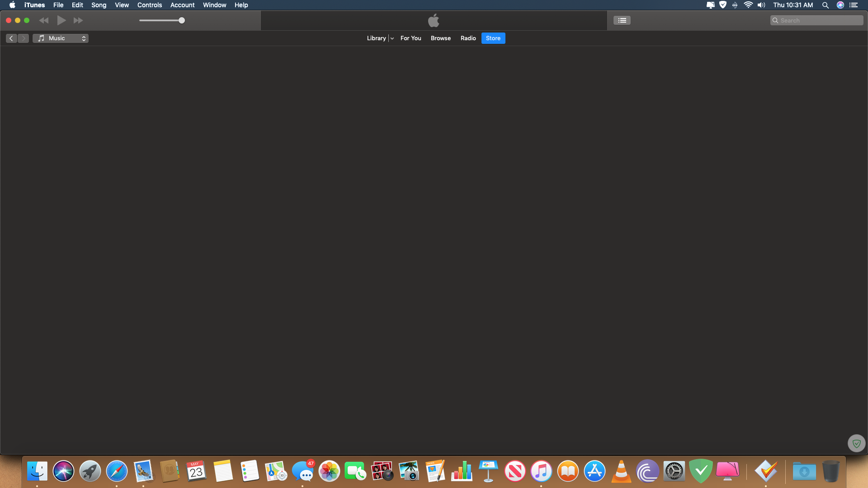Switch to the Browse tab

[x=440, y=38]
